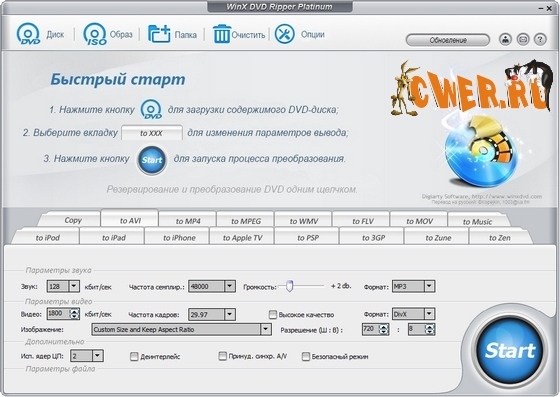Open Опции settings wrench icon
This screenshot has height=397, width=560.
pyautogui.click(x=285, y=34)
